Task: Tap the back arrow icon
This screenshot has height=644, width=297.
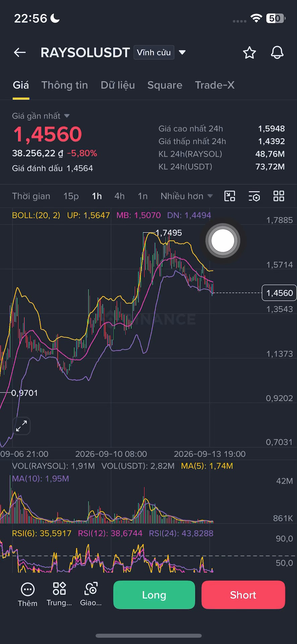Action: [20, 52]
